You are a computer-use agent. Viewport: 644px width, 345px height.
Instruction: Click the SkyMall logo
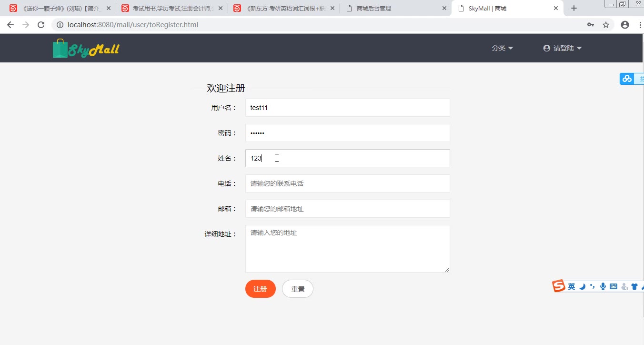click(x=86, y=48)
